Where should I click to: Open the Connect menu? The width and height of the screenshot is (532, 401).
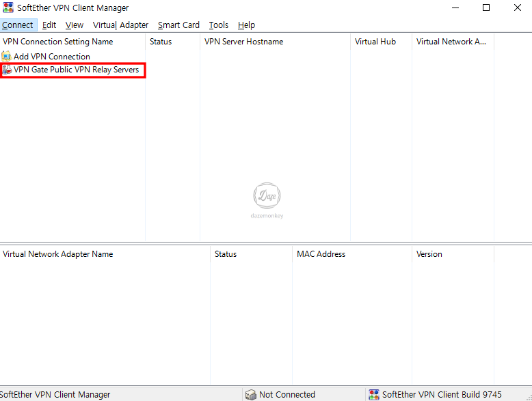coord(18,25)
